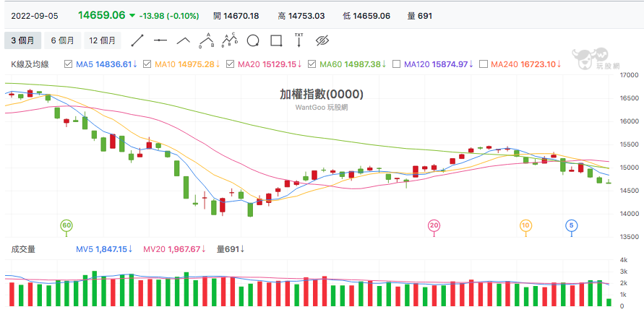Switch chart range to 6 個月
The height and width of the screenshot is (312, 644).
pos(62,40)
